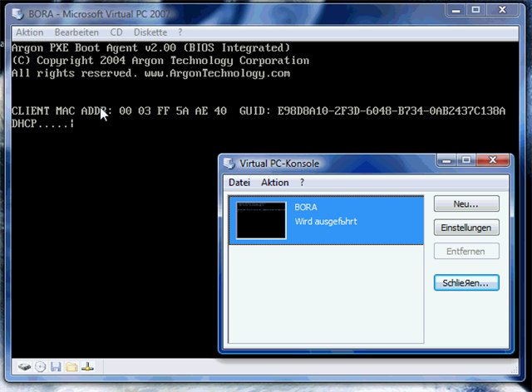Close the BORA Virtual PC window
532x392 pixels.
[502, 10]
